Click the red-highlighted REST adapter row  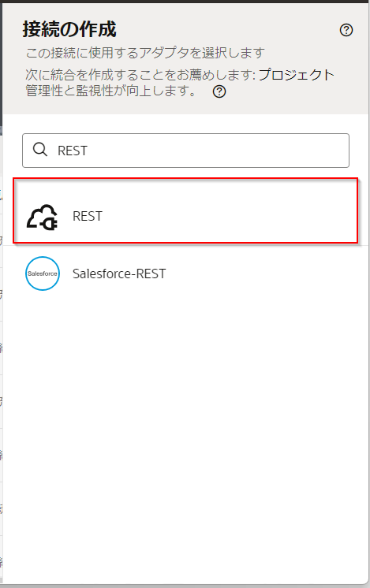185,210
